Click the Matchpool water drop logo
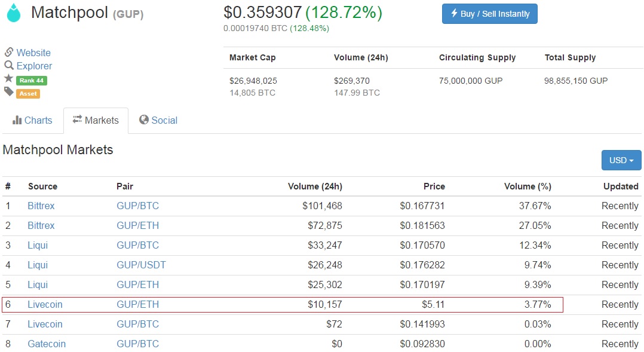 (x=14, y=13)
